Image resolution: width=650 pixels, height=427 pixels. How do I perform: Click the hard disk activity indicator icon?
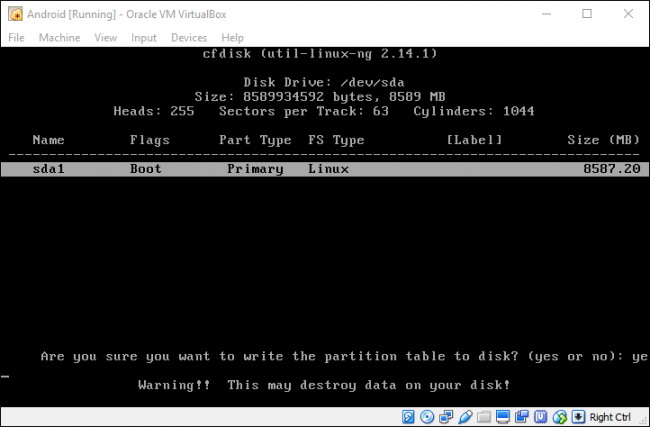point(409,416)
